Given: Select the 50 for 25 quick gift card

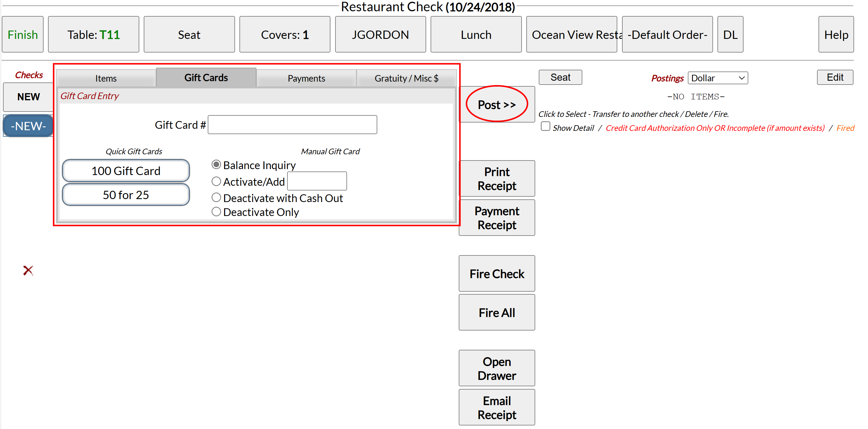Looking at the screenshot, I should pos(126,195).
